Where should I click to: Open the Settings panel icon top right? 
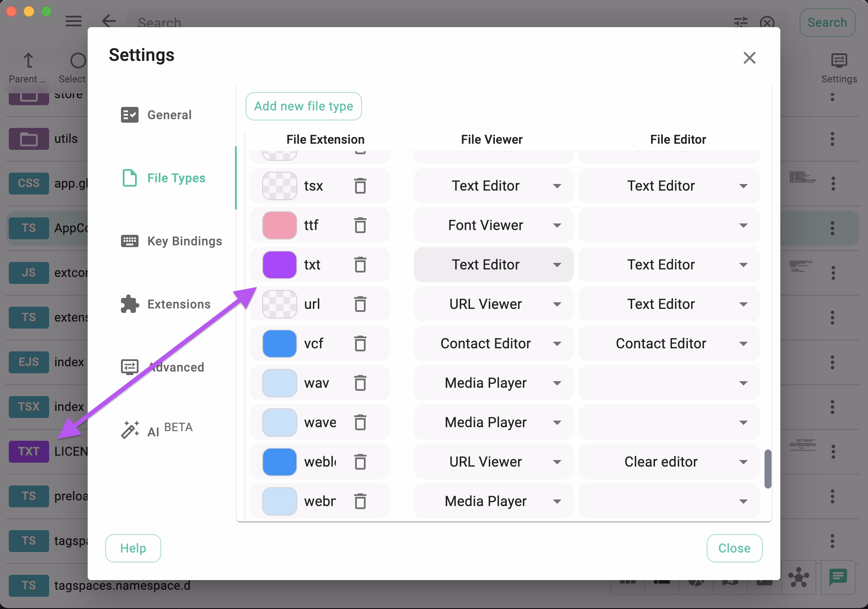pos(839,61)
